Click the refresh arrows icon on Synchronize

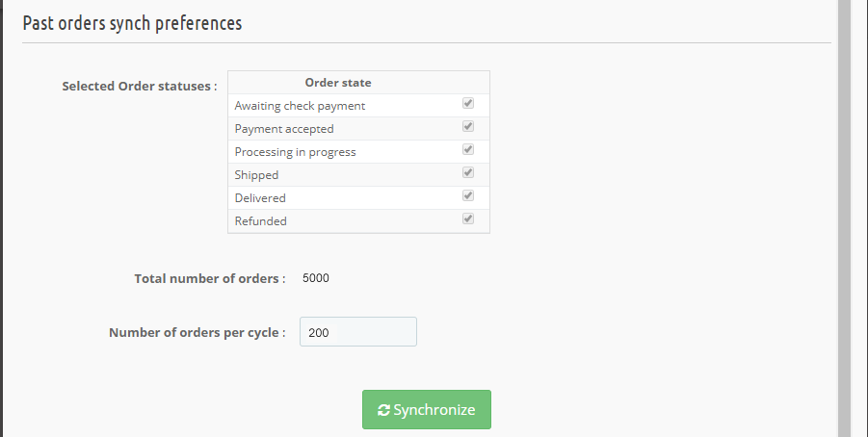[383, 410]
